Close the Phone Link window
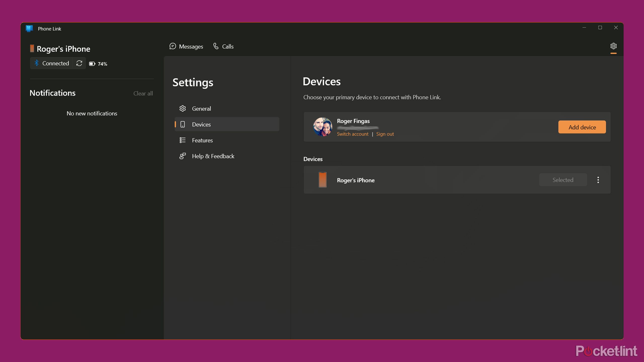The height and width of the screenshot is (362, 644). pyautogui.click(x=616, y=28)
